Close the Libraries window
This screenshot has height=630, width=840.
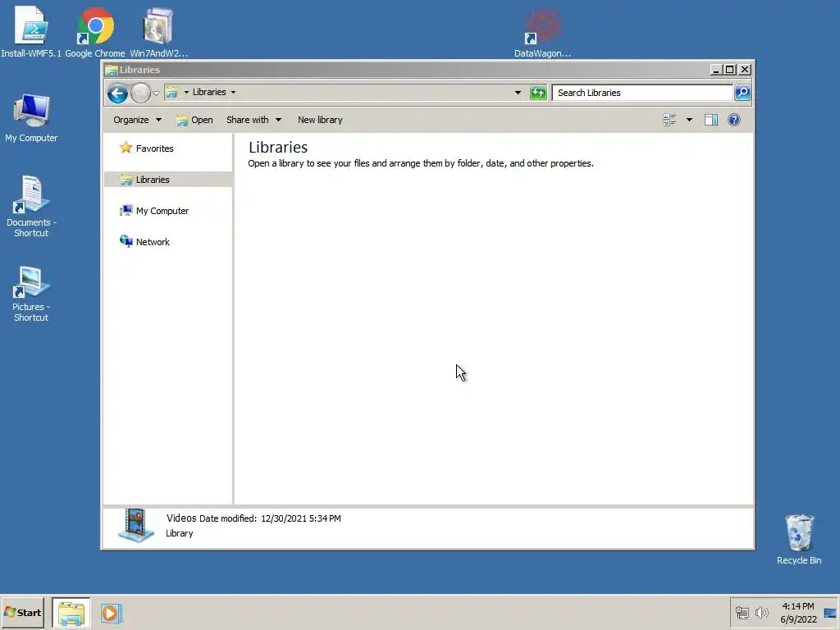(x=745, y=70)
